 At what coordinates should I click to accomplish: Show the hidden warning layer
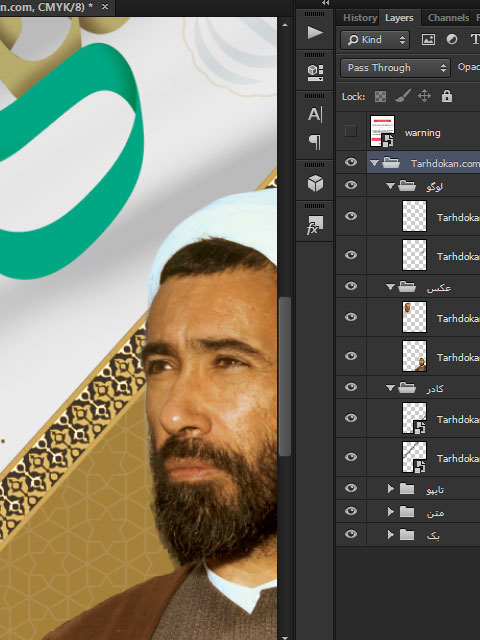pos(351,131)
